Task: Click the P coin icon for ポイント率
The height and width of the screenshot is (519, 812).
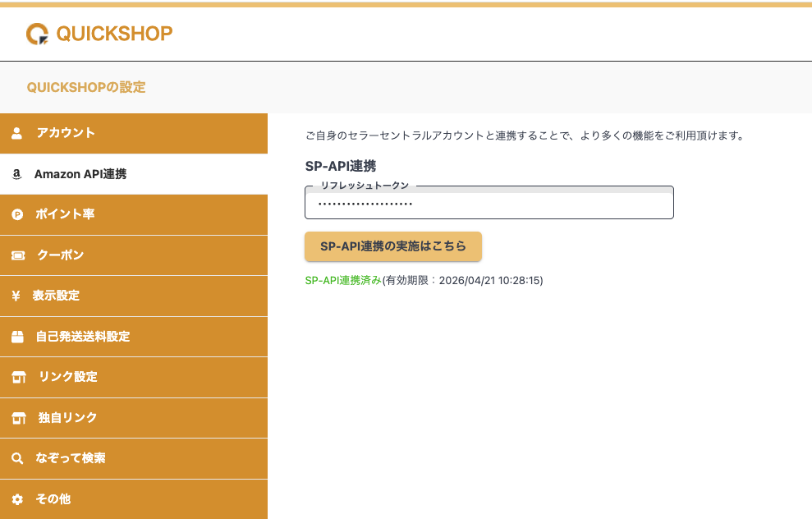Action: (x=17, y=215)
